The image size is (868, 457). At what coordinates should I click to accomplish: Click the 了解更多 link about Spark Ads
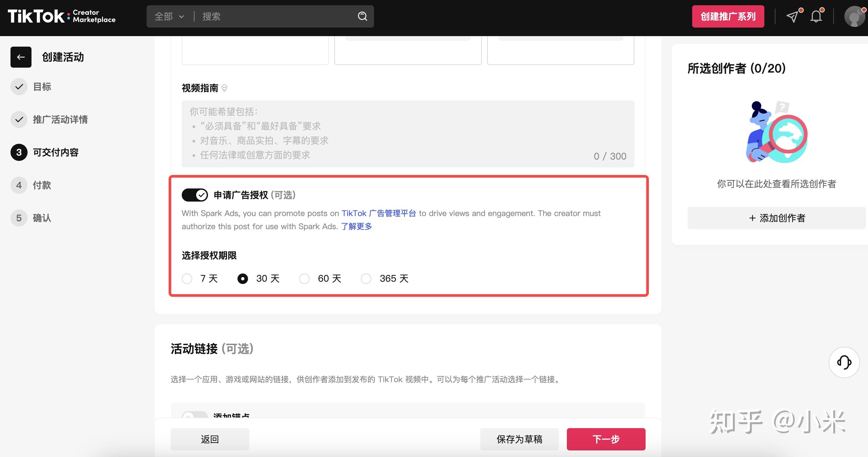coord(356,226)
